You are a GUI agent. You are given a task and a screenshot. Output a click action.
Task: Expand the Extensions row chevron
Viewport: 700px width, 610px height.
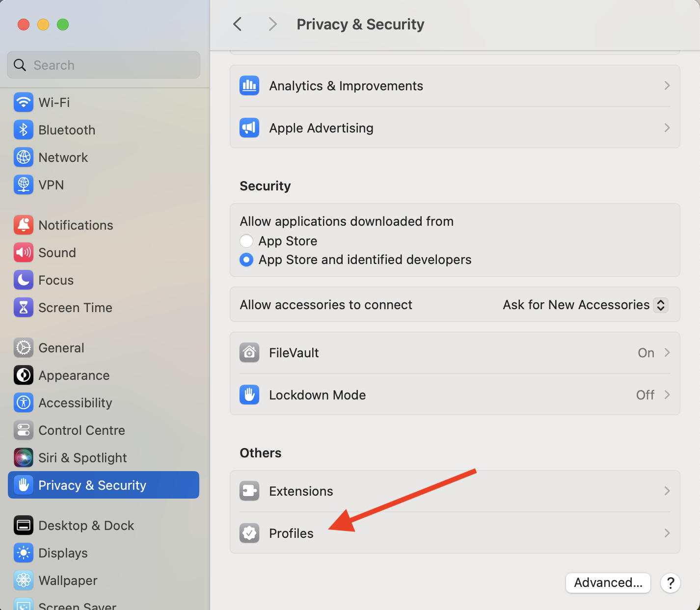(667, 491)
